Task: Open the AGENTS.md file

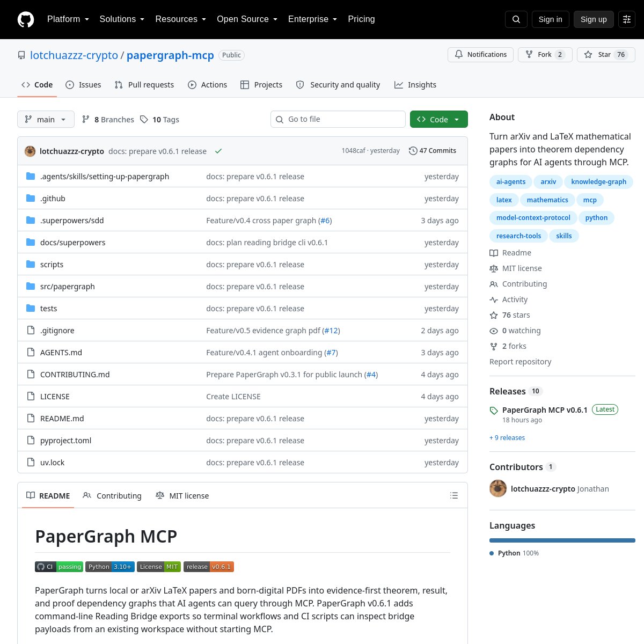Action: point(61,353)
